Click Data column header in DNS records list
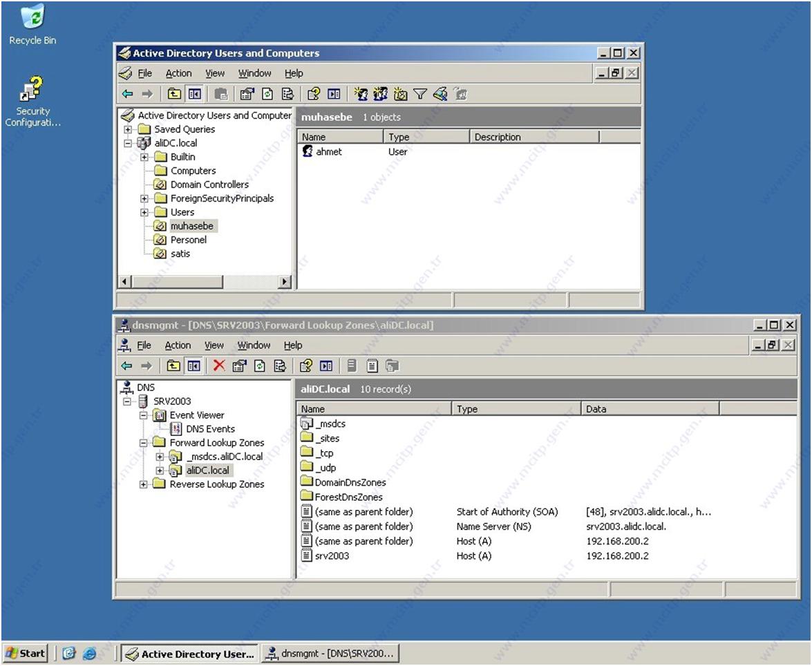The width and height of the screenshot is (812, 666). [650, 408]
